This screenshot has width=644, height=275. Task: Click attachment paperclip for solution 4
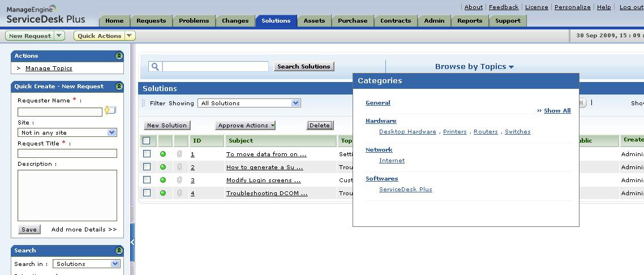[179, 193]
